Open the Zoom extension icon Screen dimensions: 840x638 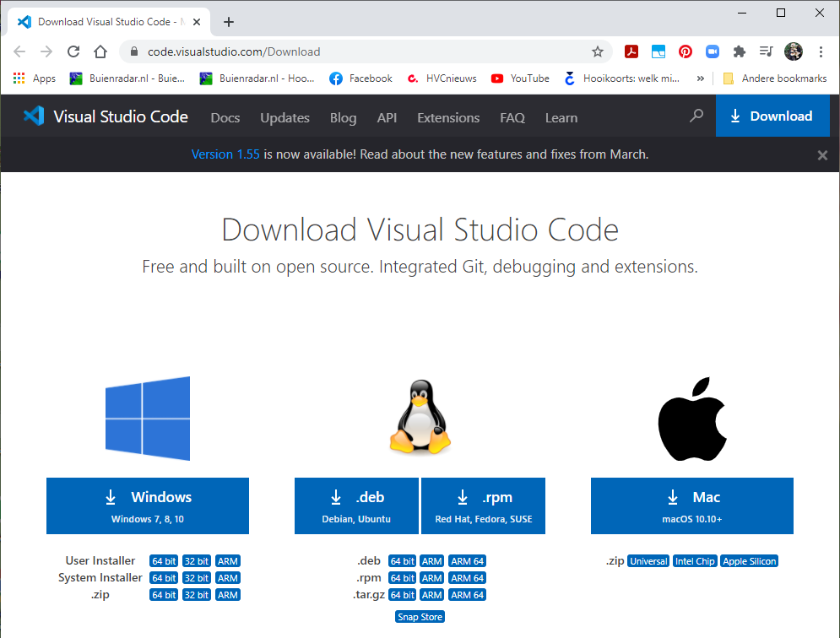[x=712, y=51]
